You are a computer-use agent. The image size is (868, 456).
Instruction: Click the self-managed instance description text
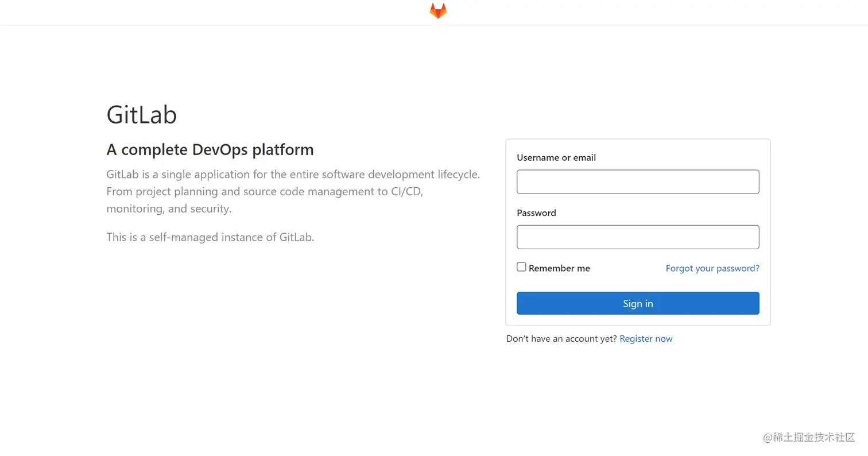pos(210,237)
